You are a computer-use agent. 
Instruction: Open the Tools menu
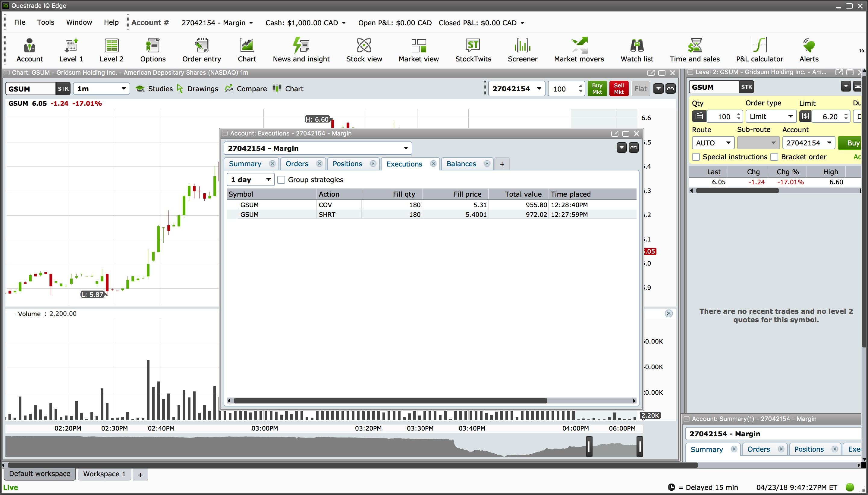pos(46,23)
